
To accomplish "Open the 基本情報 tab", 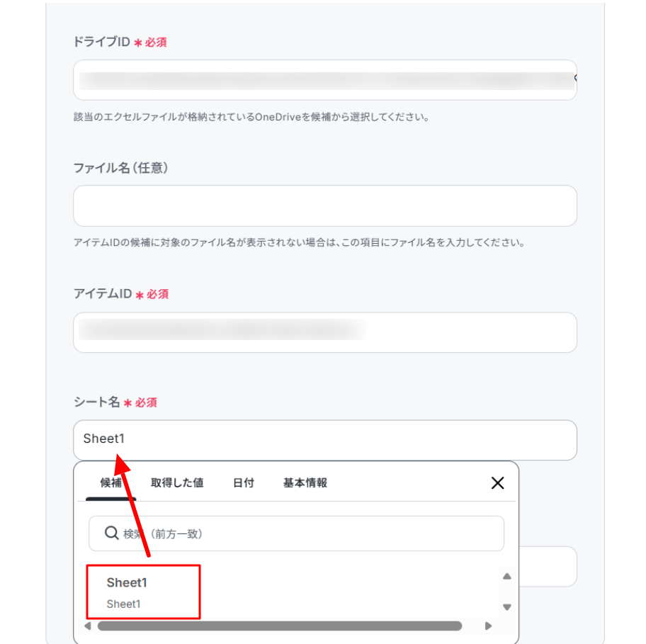I will 305,482.
